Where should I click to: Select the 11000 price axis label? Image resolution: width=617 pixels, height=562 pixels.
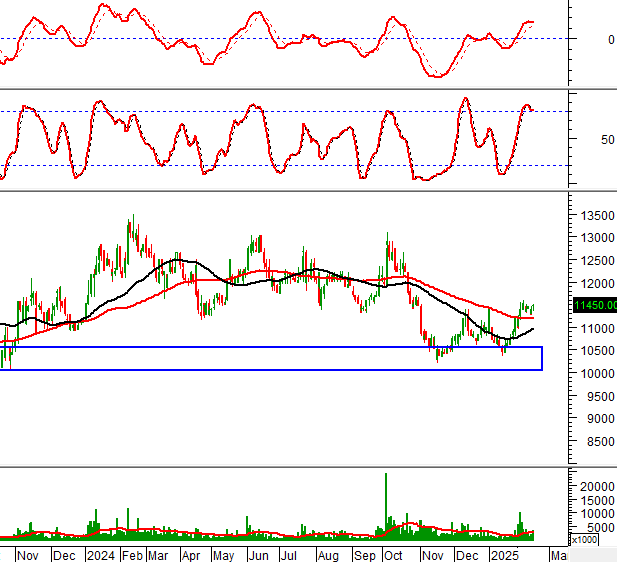coord(598,328)
